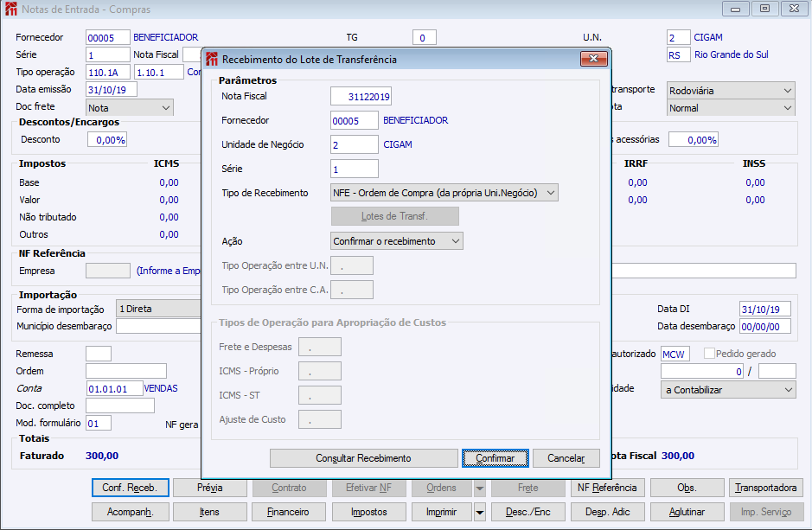Click the U.N. field with value 2
Image resolution: width=812 pixels, height=530 pixels.
coord(678,38)
